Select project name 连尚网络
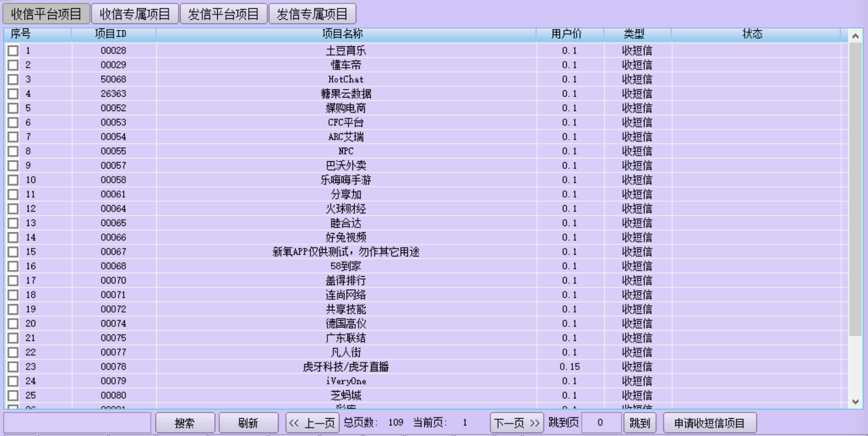This screenshot has width=868, height=436. pos(346,295)
